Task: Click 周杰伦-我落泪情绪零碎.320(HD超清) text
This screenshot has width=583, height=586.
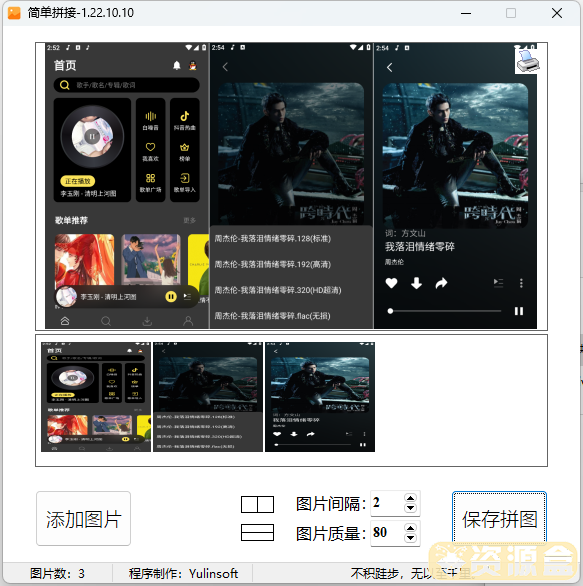Action: point(278,290)
